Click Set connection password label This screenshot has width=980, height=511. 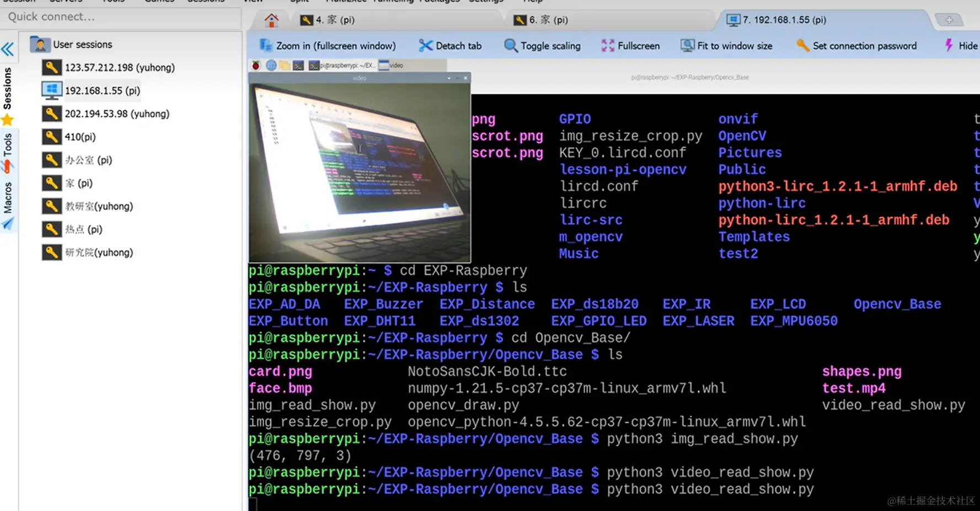pyautogui.click(x=865, y=46)
